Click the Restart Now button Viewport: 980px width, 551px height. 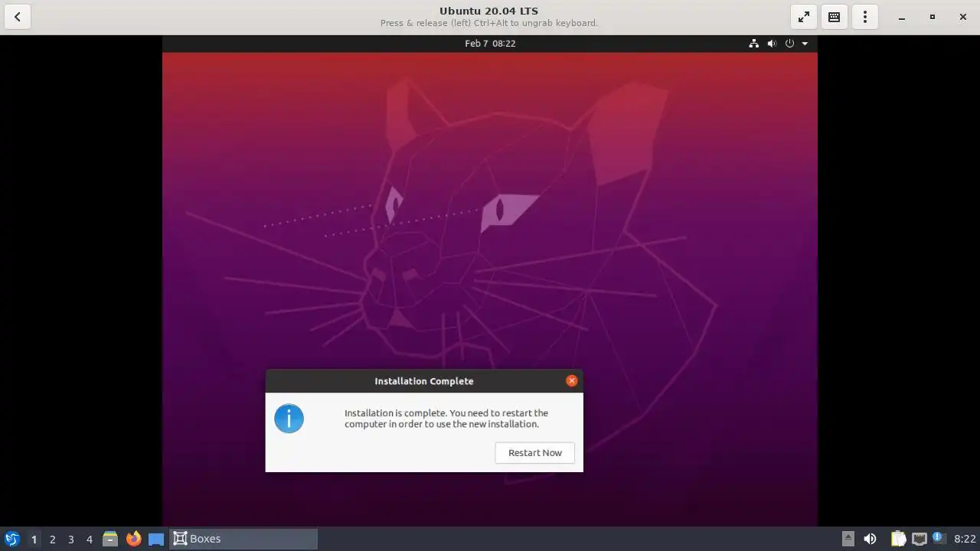(534, 452)
